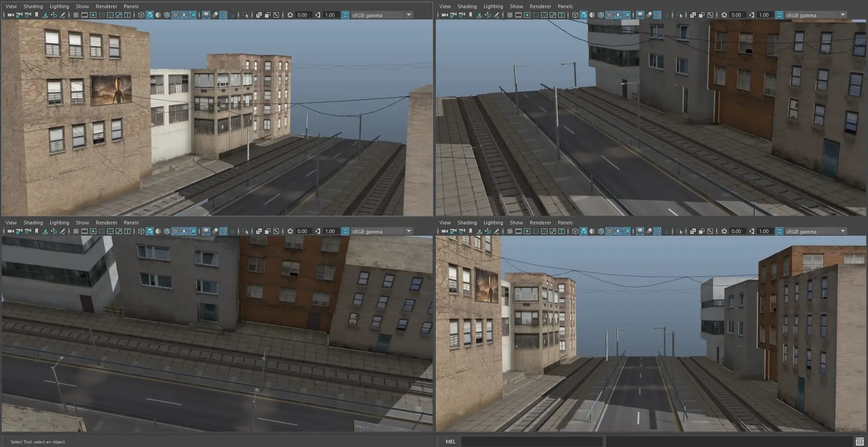Image resolution: width=868 pixels, height=447 pixels.
Task: Activate 2D Pan/Zoom in the top-left viewport
Action: tap(53, 15)
